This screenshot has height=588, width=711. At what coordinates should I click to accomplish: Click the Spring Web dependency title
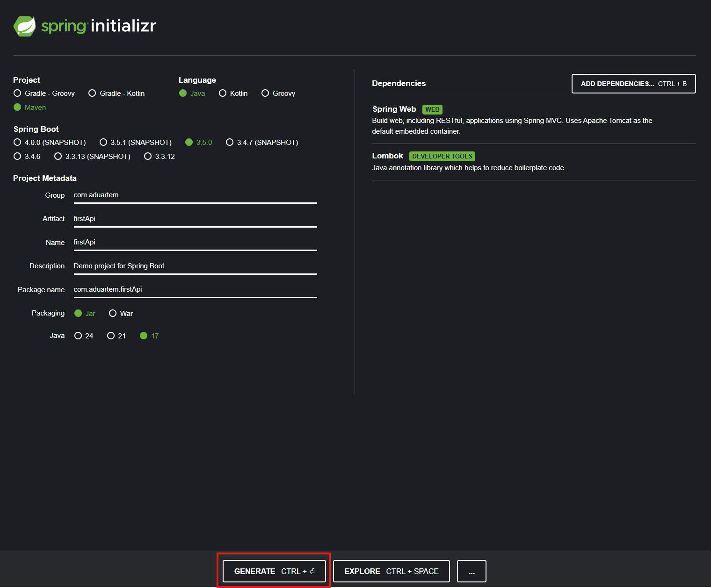coord(394,109)
